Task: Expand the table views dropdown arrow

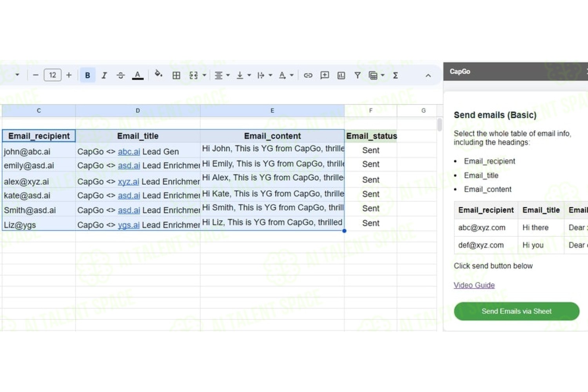Action: tap(383, 75)
